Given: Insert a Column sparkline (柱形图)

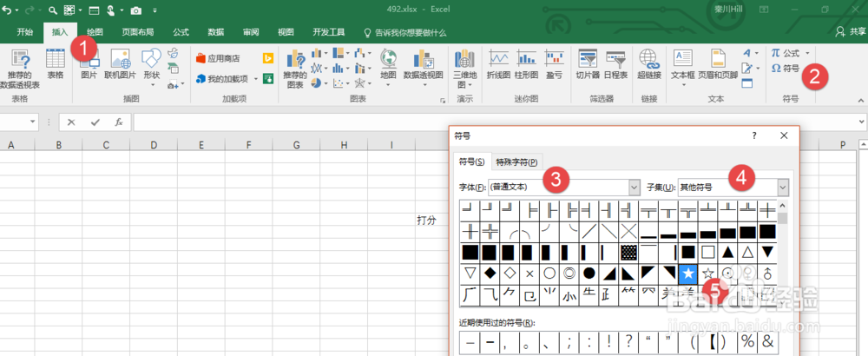Looking at the screenshot, I should [527, 64].
